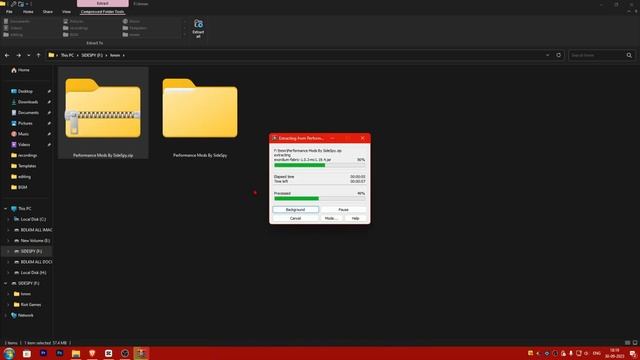
Task: Open the notification center icon
Action: [632, 353]
